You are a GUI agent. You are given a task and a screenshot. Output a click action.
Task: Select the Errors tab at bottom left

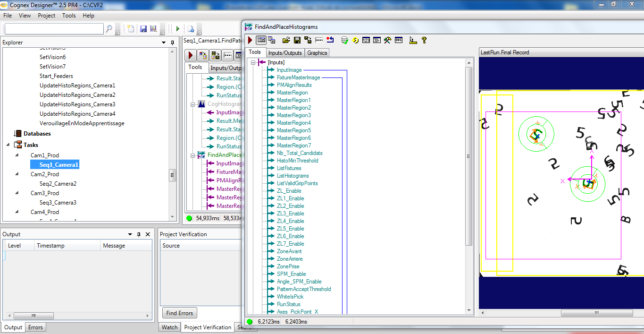[x=35, y=327]
